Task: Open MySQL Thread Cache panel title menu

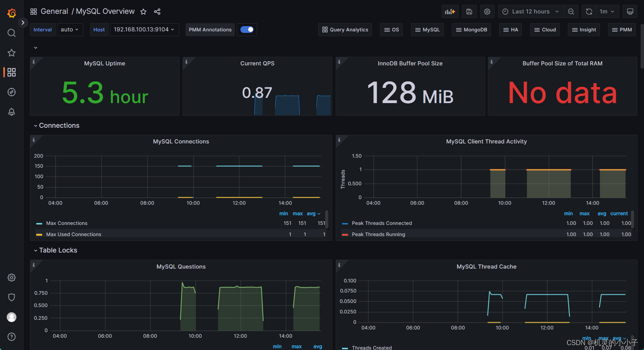Action: pyautogui.click(x=486, y=267)
